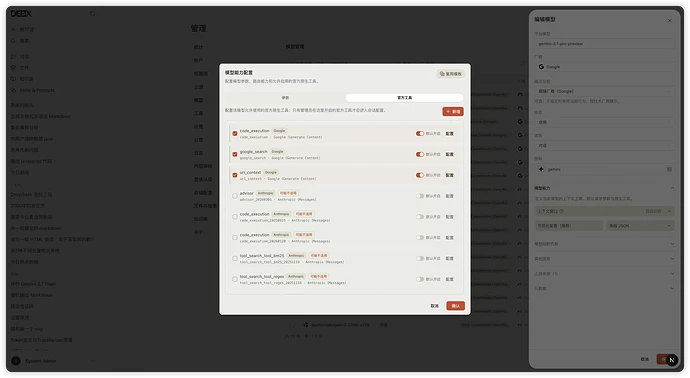
Task: Cancel the model capability dialog
Action: click(x=434, y=306)
